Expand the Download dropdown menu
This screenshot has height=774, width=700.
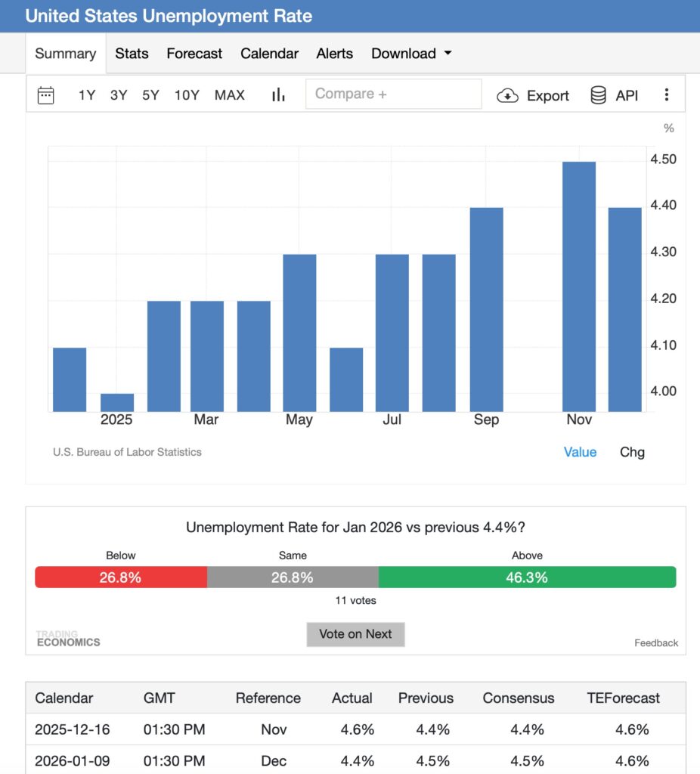coord(411,54)
